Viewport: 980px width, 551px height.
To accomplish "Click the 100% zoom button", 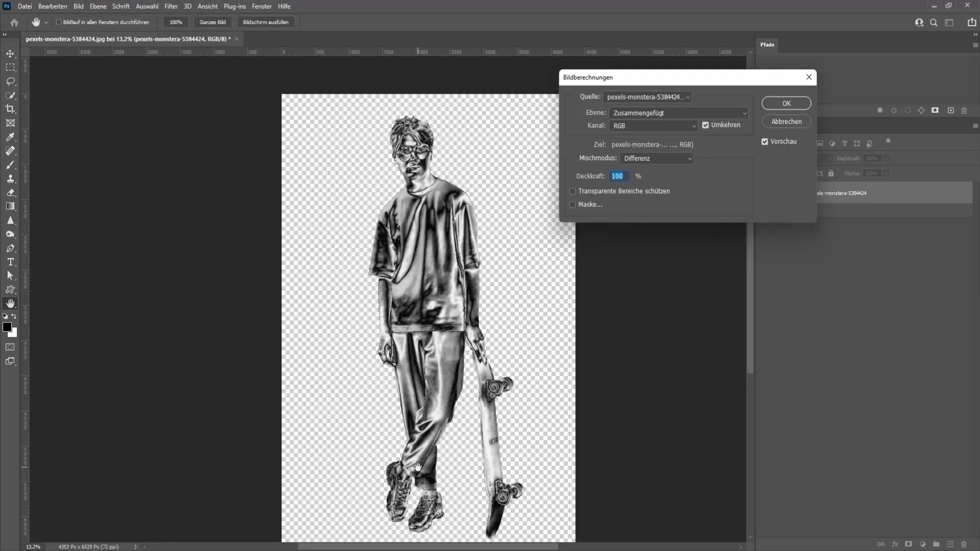I will coord(176,22).
